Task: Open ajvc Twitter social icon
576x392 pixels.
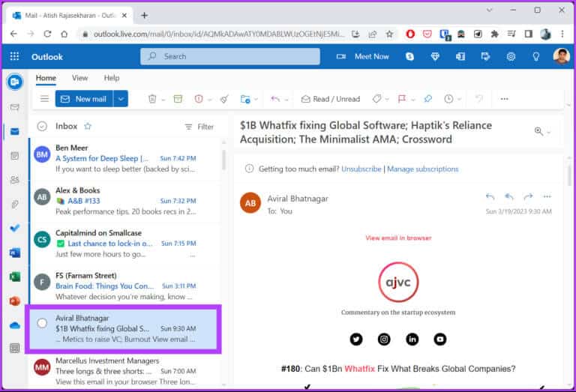Action: [356, 339]
